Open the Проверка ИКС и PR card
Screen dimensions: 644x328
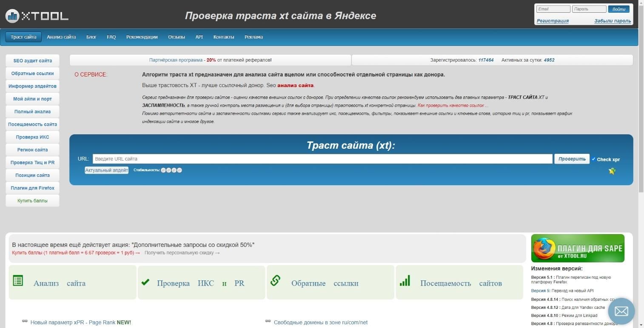click(x=202, y=283)
